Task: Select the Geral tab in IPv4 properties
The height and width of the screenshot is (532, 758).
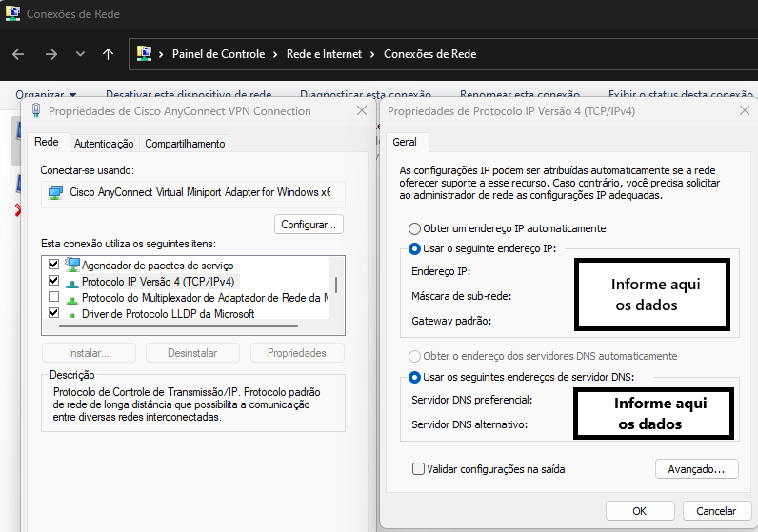Action: (x=405, y=142)
